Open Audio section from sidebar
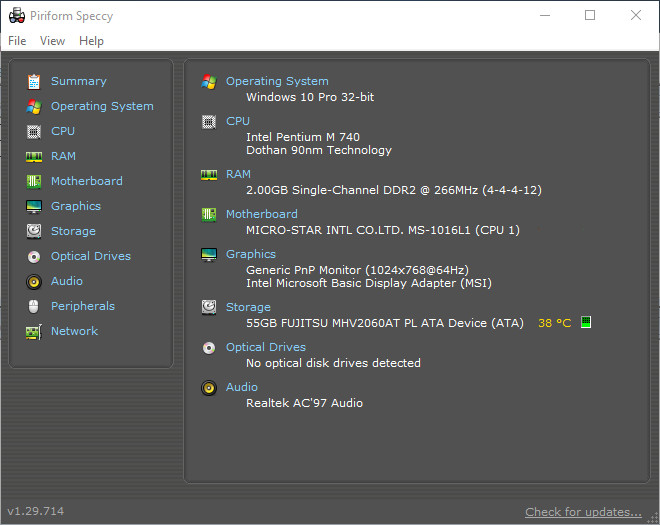Image resolution: width=660 pixels, height=525 pixels. click(67, 281)
